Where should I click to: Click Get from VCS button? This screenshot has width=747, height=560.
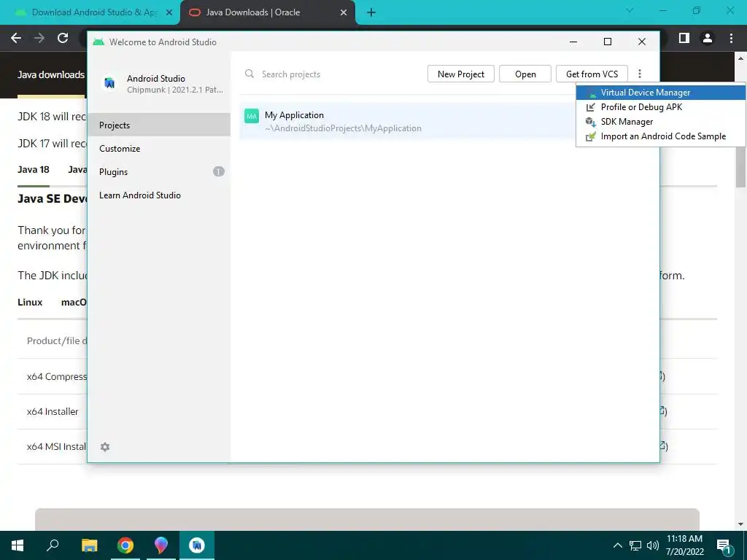click(592, 74)
